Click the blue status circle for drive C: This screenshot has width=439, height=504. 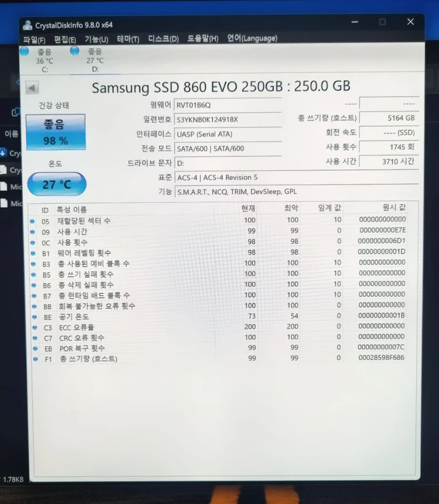[25, 51]
